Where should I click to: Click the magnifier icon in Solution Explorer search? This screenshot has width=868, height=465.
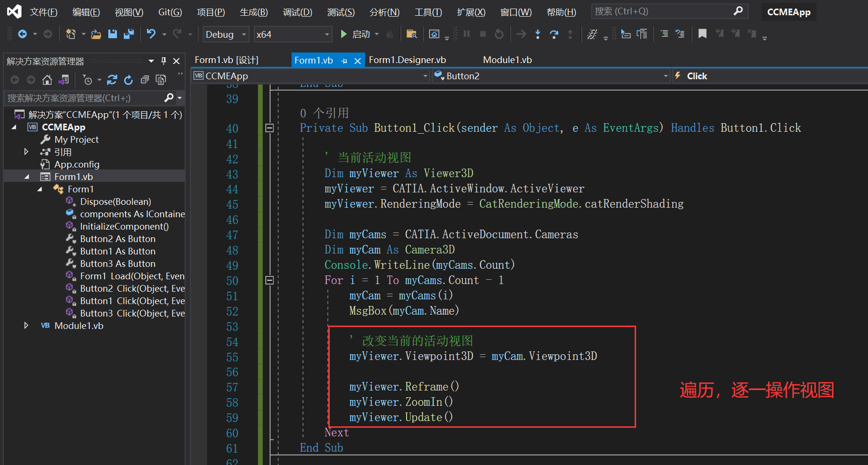coord(168,98)
